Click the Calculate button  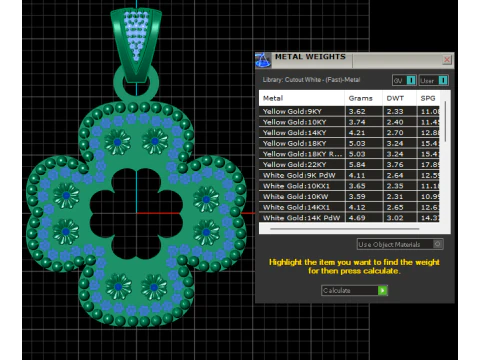click(354, 290)
